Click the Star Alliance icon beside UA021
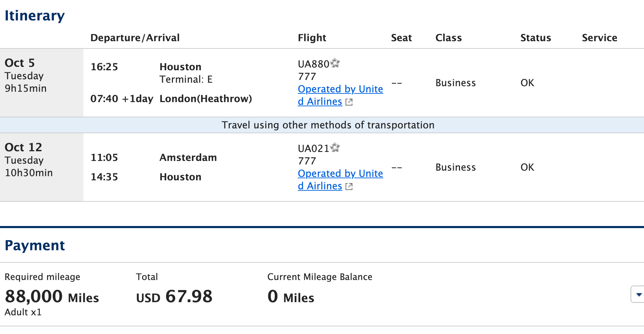Screen dimensions: 644x334 (x=335, y=147)
